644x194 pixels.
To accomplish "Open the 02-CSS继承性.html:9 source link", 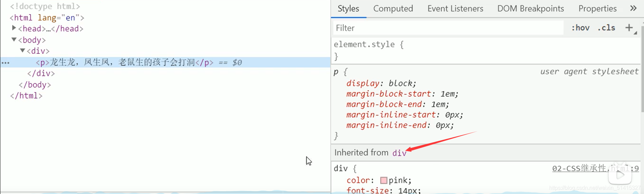I will (x=595, y=168).
